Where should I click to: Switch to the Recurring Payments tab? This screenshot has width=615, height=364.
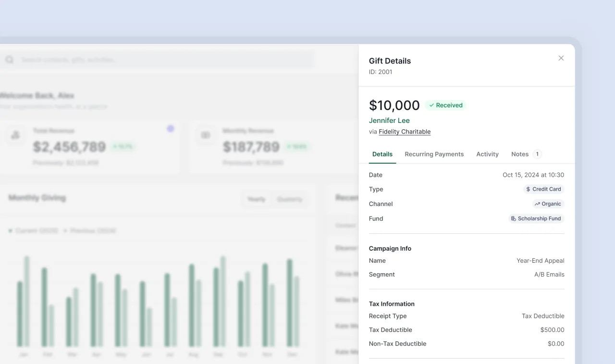coord(434,154)
